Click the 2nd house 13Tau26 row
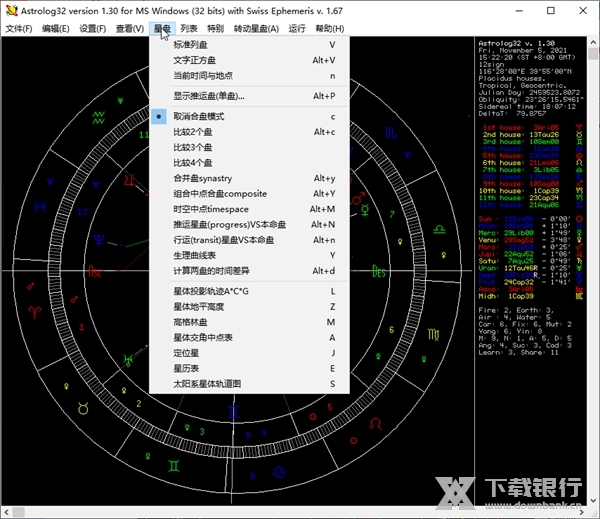This screenshot has height=519, width=600. click(532, 135)
